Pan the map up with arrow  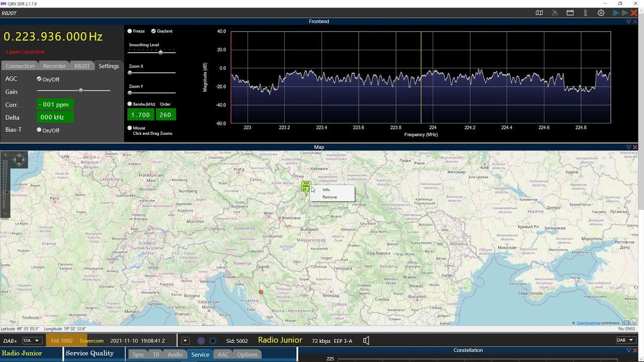click(19, 155)
